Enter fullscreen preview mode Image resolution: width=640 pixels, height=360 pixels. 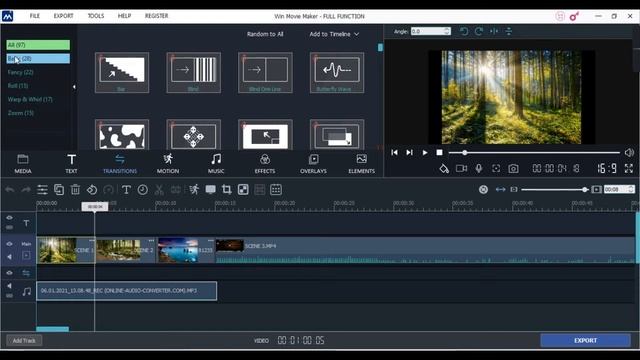[x=629, y=168]
